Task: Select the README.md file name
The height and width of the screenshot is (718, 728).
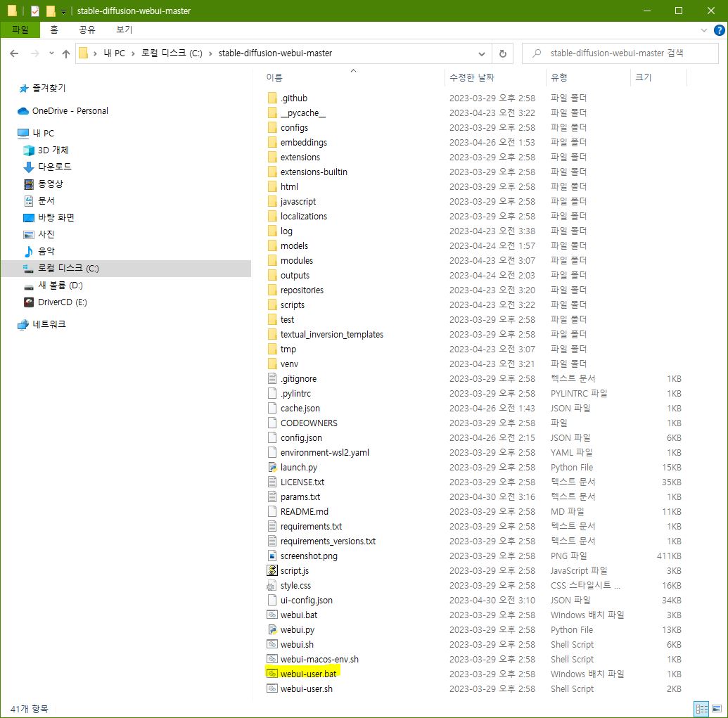Action: tap(305, 511)
